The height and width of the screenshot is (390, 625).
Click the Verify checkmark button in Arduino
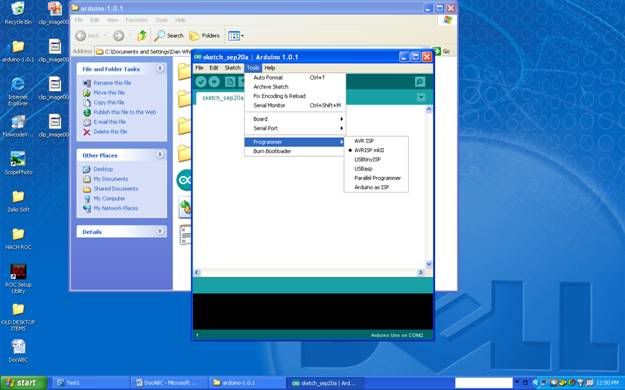[201, 82]
